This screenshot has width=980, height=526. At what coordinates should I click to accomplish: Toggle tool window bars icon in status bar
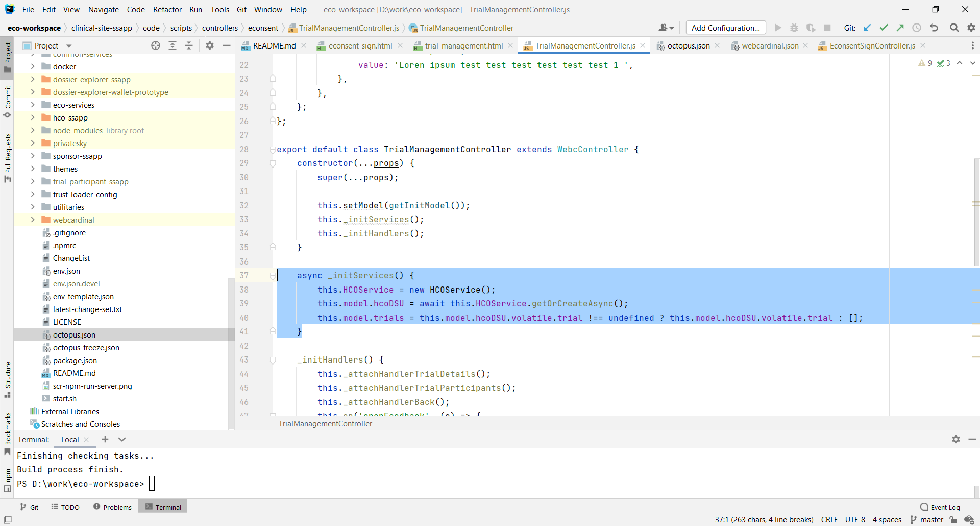[7, 519]
